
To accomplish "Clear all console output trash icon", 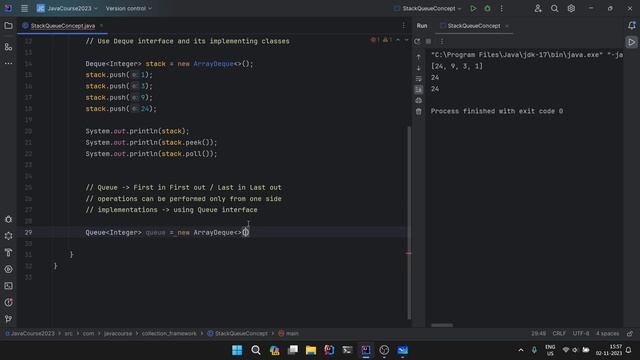I will [418, 111].
